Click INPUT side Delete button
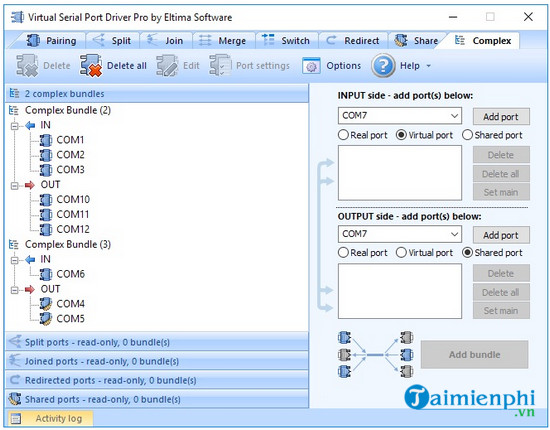Viewport: 550px width, 430px height. (x=501, y=155)
